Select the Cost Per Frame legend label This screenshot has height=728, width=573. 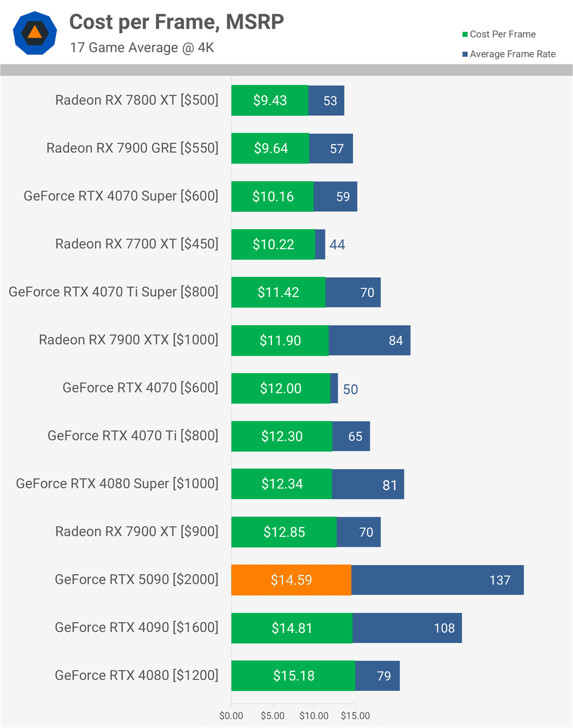pyautogui.click(x=503, y=35)
